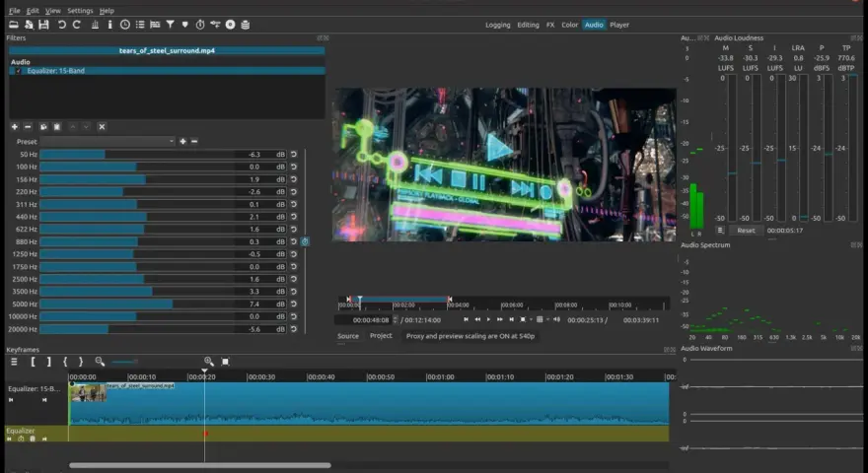Open the Preset dropdown
This screenshot has width=868, height=473.
(108, 142)
